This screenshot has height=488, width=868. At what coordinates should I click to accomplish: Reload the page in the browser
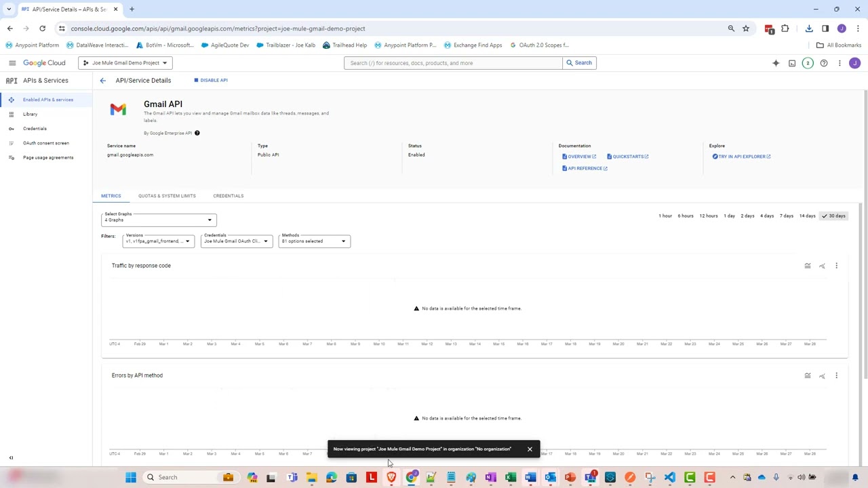click(42, 28)
